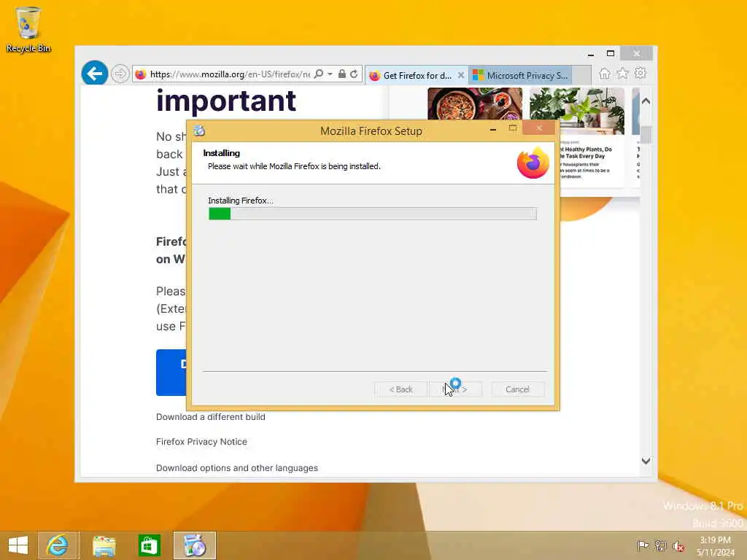Switch to the Microsoft Privacy Statement tab
The image size is (747, 560).
(520, 75)
